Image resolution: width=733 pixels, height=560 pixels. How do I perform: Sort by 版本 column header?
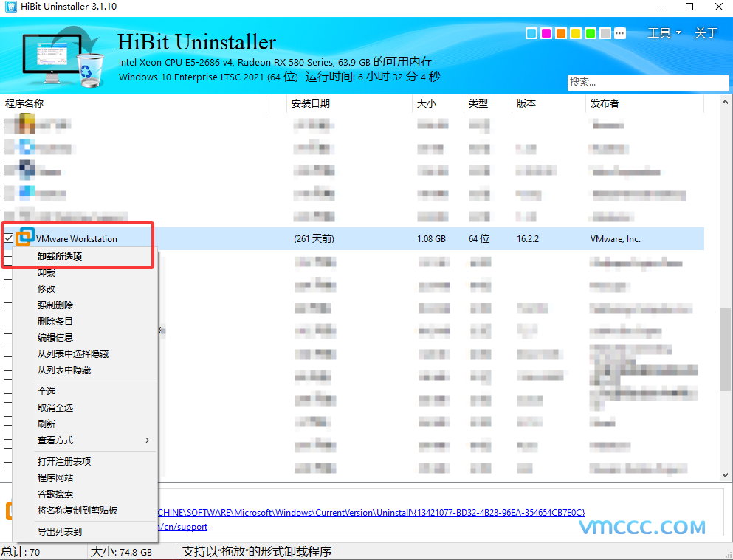548,104
